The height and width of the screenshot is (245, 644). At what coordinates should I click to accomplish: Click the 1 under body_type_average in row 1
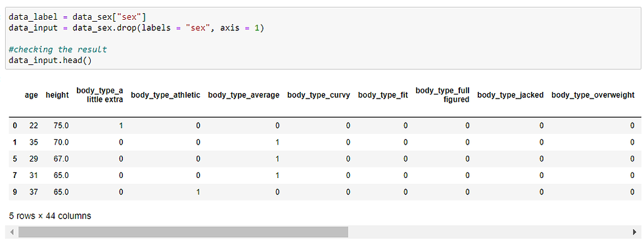click(x=277, y=143)
